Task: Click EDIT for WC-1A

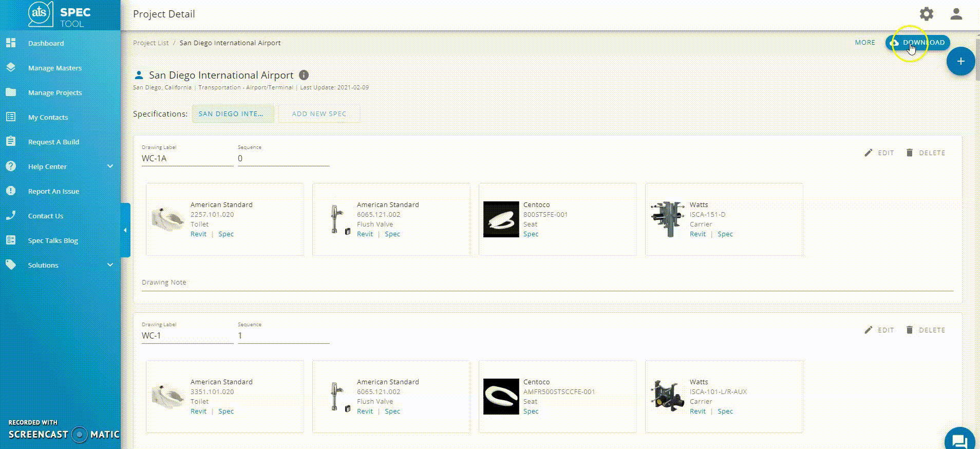Action: coord(879,153)
